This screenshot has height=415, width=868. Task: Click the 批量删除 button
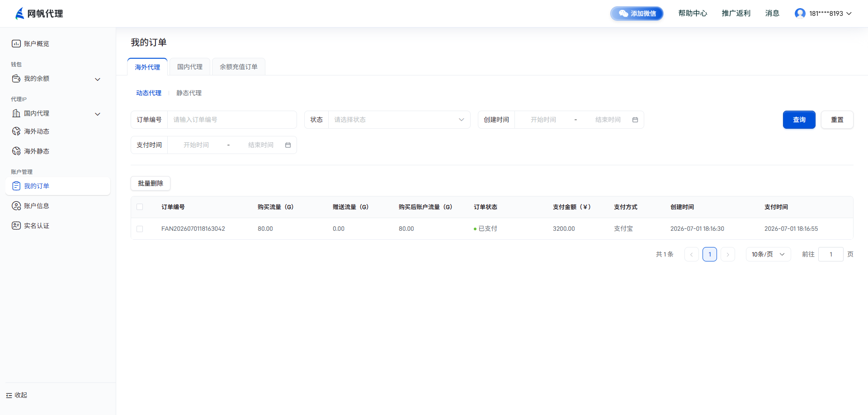151,183
